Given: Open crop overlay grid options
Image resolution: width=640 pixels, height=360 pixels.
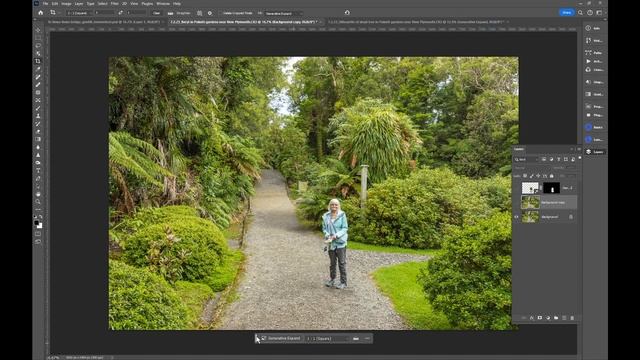Looking at the screenshot, I should tap(199, 13).
